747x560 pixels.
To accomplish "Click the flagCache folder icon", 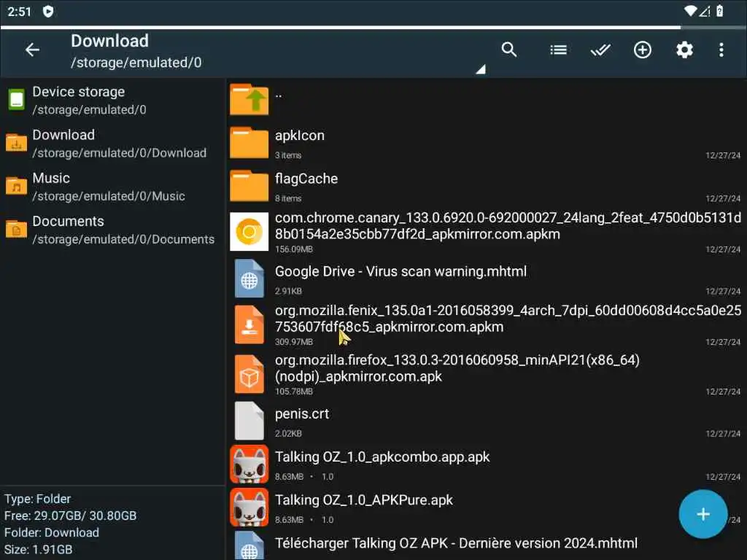I will (249, 186).
